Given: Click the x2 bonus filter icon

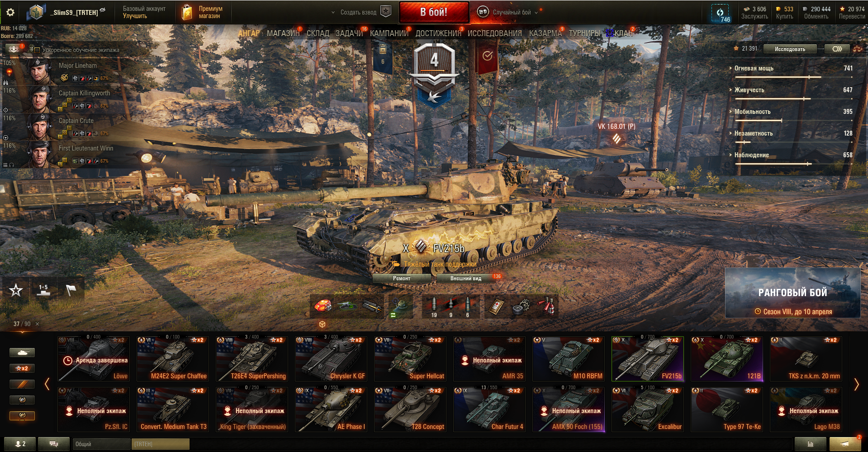Looking at the screenshot, I should coord(22,368).
